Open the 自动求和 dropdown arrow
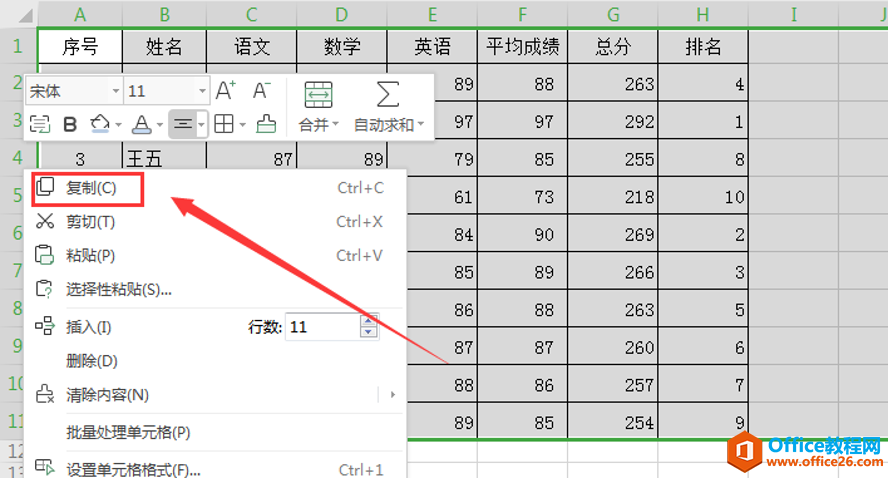This screenshot has height=479, width=890. click(x=421, y=124)
